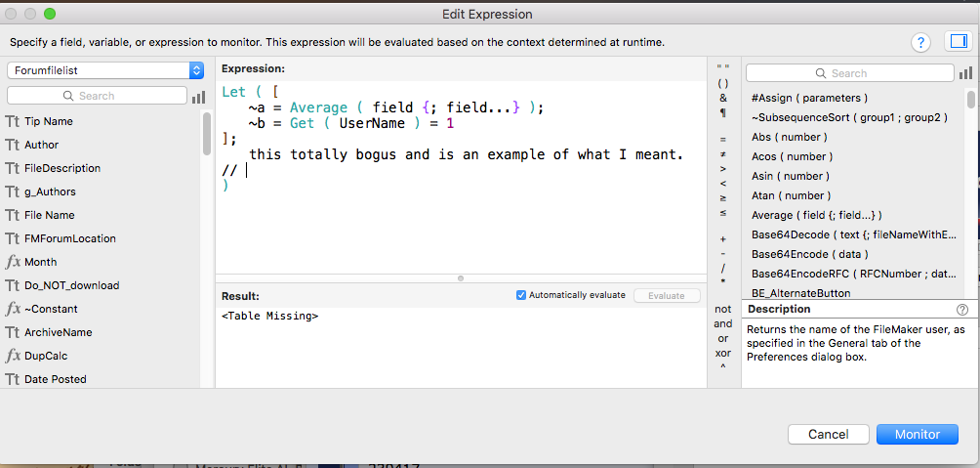
Task: Click into the Expression text editor
Action: pos(461,177)
